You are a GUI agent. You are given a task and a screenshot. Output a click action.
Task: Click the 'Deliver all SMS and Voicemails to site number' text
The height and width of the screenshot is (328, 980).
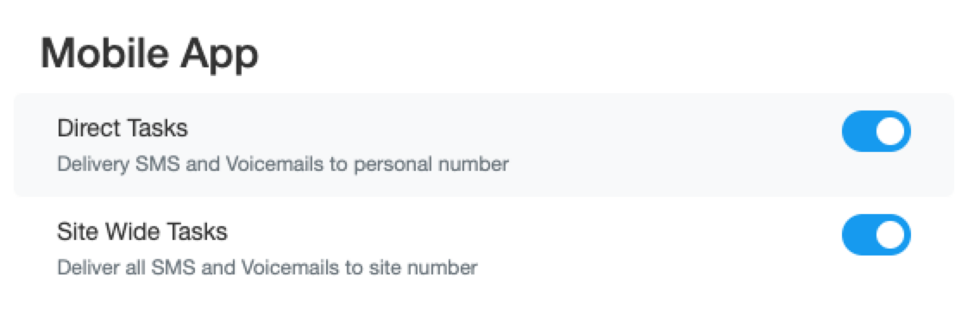[x=267, y=268]
